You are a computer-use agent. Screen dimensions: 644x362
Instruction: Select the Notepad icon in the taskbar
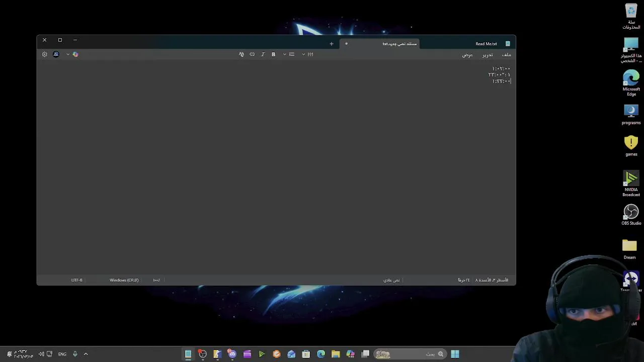pyautogui.click(x=188, y=354)
